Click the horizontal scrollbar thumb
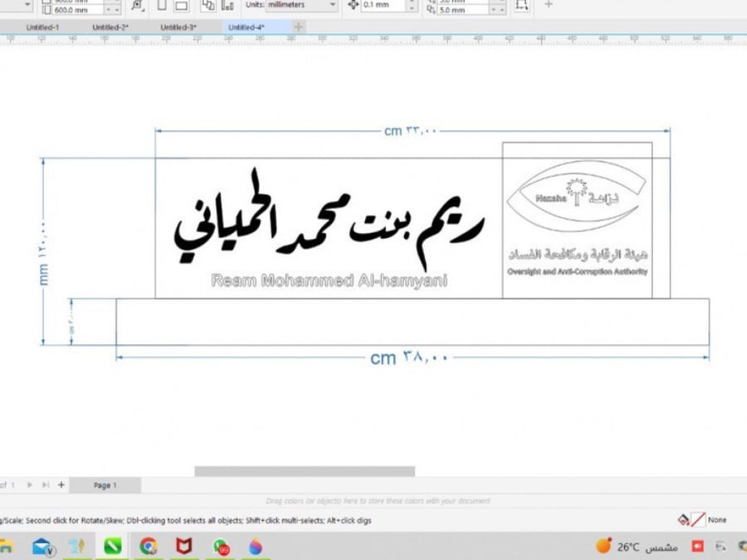The width and height of the screenshot is (747, 560). click(305, 471)
